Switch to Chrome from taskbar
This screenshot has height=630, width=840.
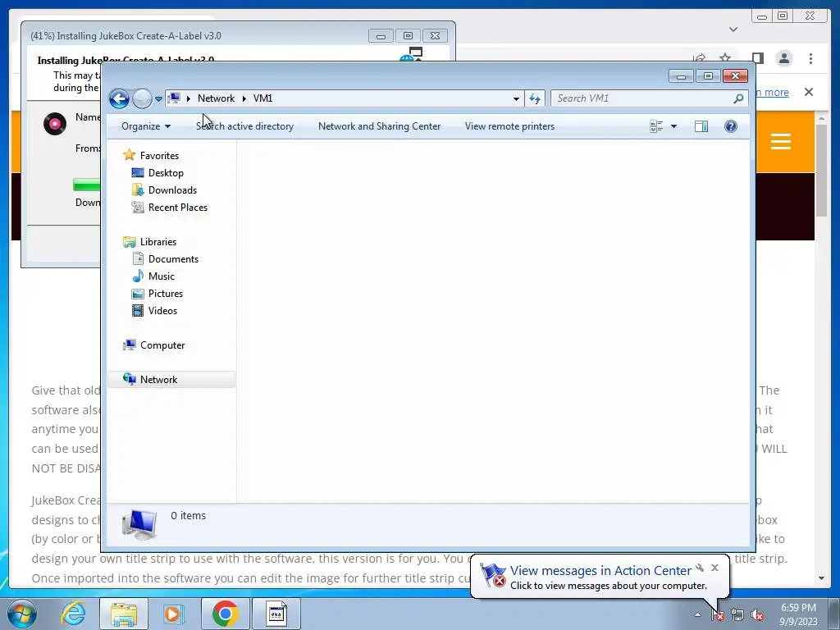pyautogui.click(x=226, y=614)
